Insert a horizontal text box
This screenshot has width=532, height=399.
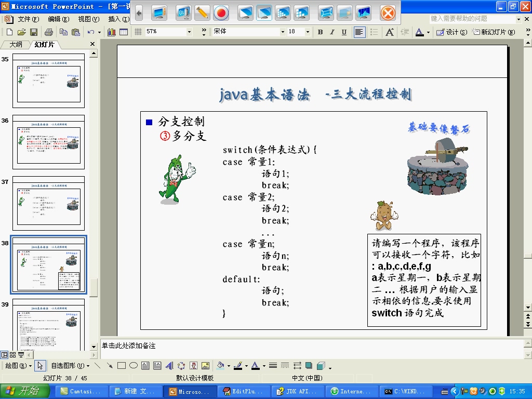click(145, 365)
